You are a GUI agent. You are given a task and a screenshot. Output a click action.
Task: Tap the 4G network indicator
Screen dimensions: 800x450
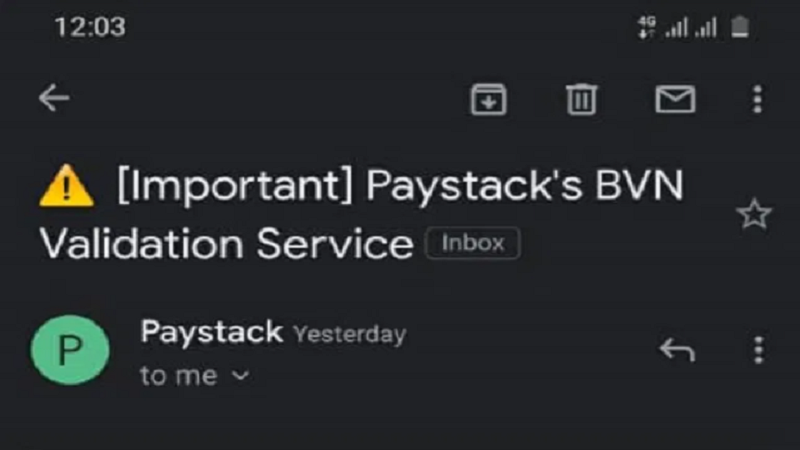point(646,27)
